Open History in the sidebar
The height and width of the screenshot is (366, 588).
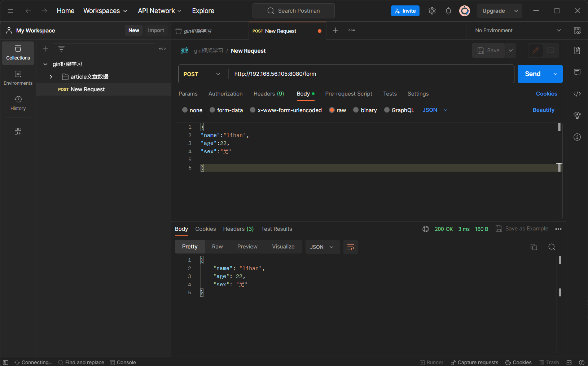18,103
